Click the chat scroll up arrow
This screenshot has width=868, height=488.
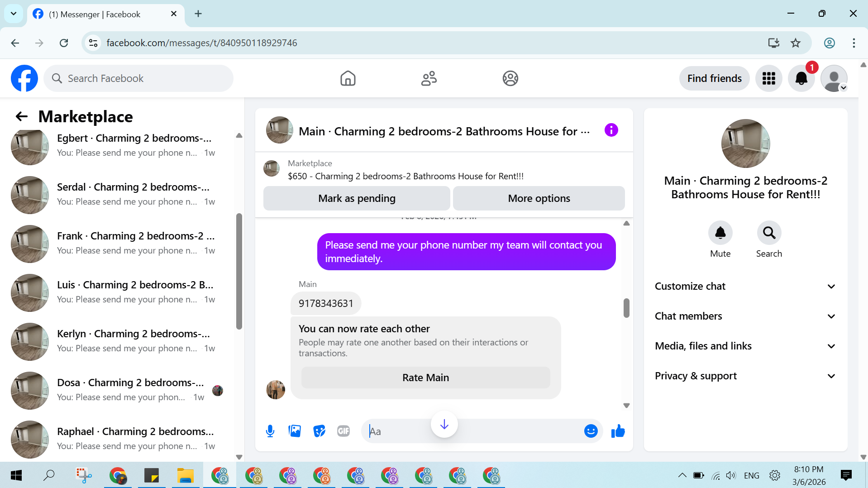pos(626,223)
